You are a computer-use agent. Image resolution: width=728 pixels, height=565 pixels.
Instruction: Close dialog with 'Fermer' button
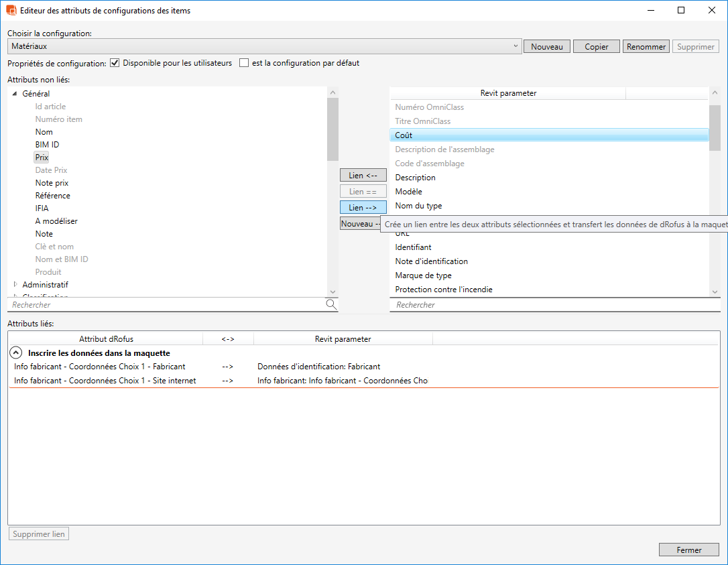click(x=688, y=550)
